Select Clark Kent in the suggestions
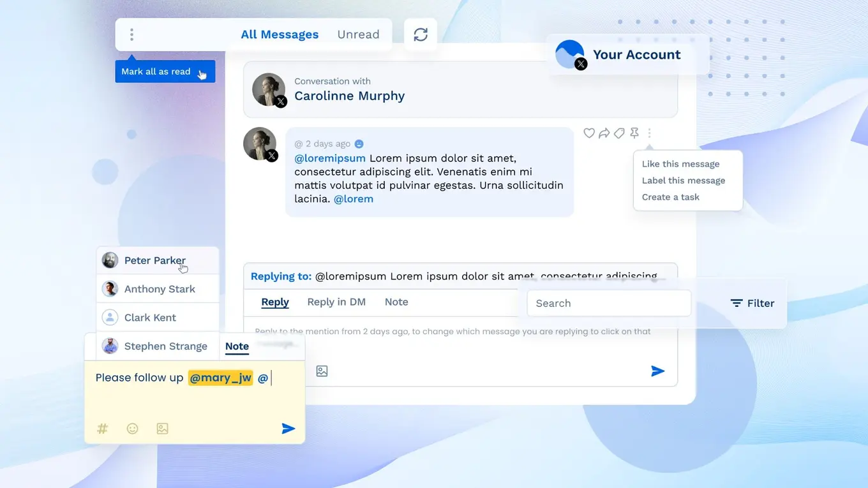Image resolution: width=868 pixels, height=488 pixels. (x=153, y=317)
